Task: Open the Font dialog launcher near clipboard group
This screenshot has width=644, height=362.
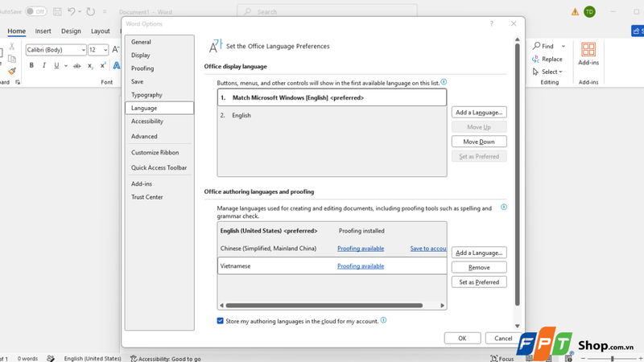Action: (x=18, y=82)
